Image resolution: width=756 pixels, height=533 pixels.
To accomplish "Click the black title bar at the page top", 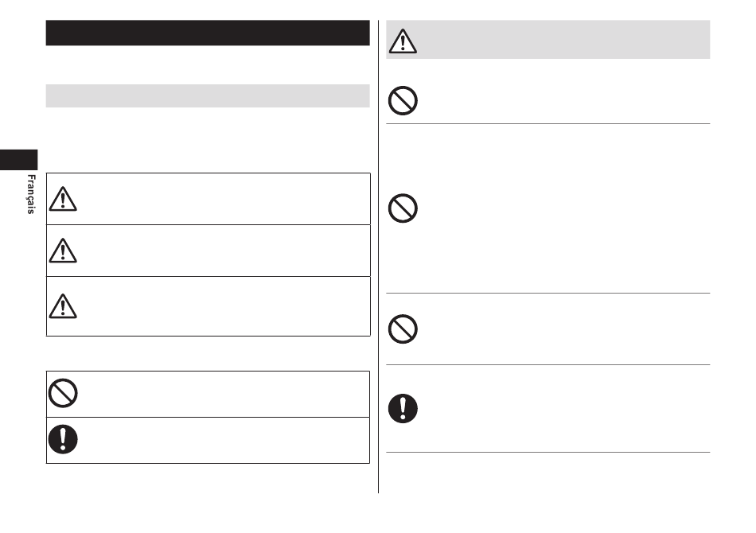I will (x=208, y=33).
